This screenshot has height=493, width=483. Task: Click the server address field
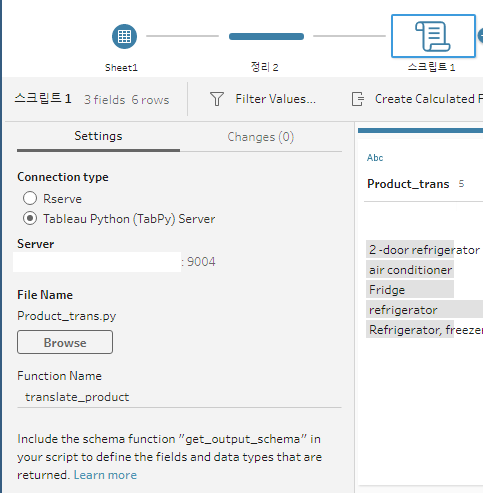click(97, 262)
